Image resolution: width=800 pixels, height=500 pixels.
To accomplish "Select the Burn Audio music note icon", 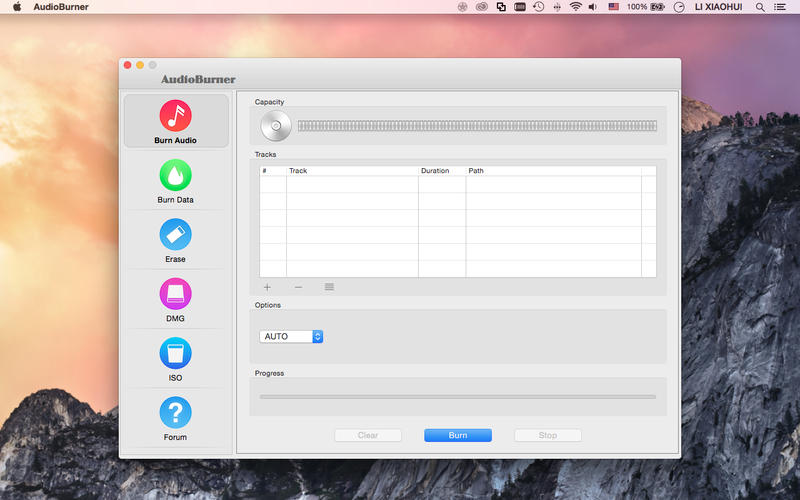I will pos(175,115).
